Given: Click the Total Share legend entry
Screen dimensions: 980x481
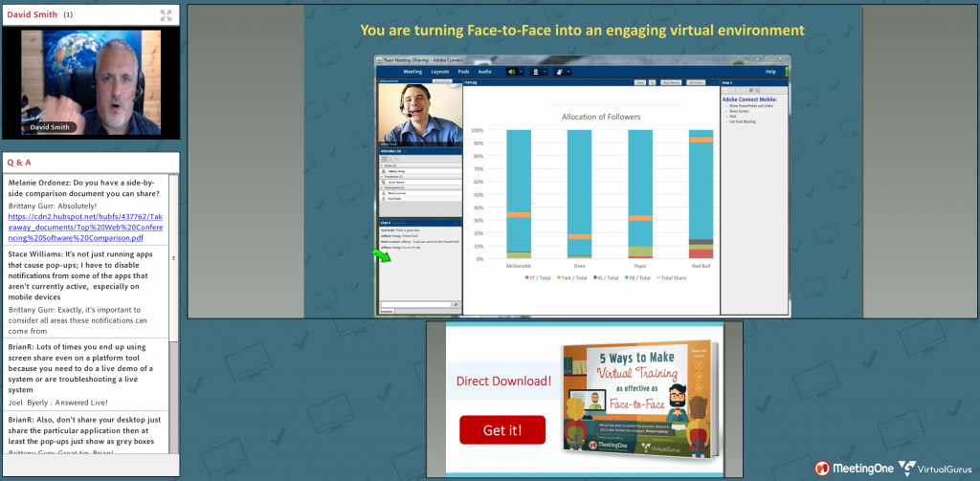Looking at the screenshot, I should pos(671,278).
